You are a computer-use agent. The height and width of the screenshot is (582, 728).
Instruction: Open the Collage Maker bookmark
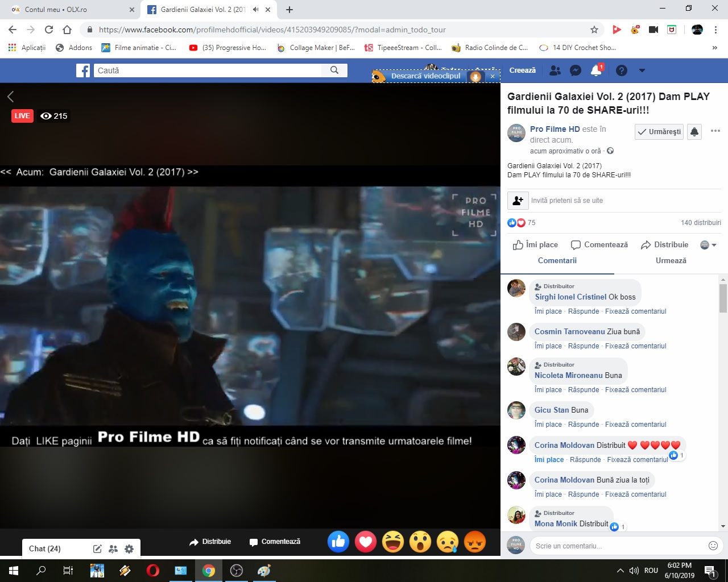click(x=316, y=48)
